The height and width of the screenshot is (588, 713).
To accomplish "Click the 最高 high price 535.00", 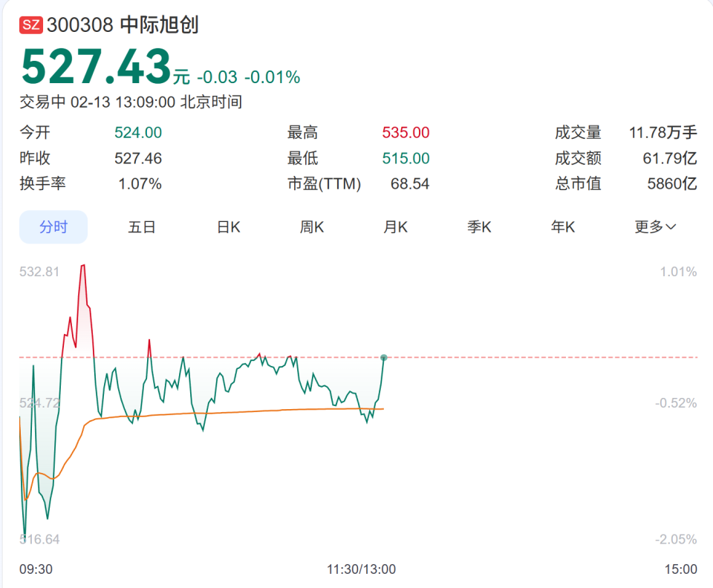I will click(405, 131).
